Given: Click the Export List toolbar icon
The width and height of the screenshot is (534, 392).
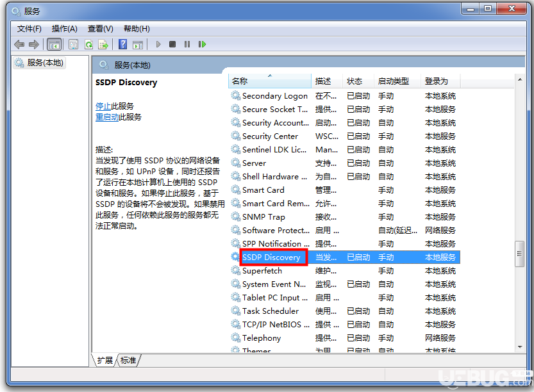Looking at the screenshot, I should (103, 44).
